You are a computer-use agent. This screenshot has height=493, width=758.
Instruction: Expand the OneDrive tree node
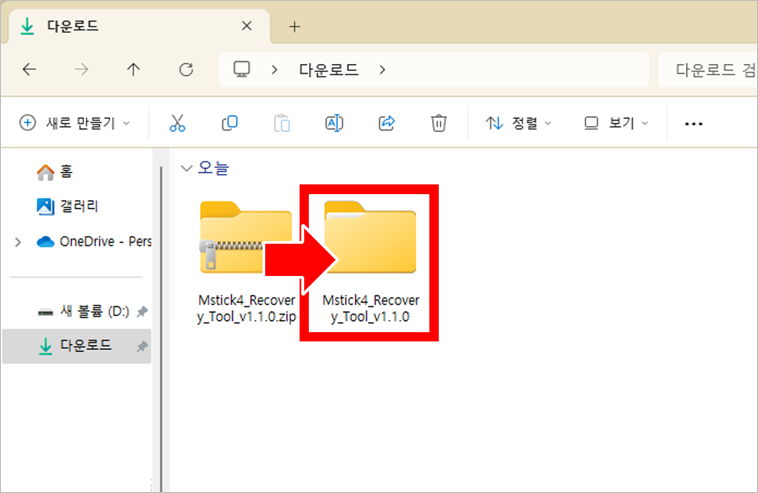pyautogui.click(x=17, y=242)
